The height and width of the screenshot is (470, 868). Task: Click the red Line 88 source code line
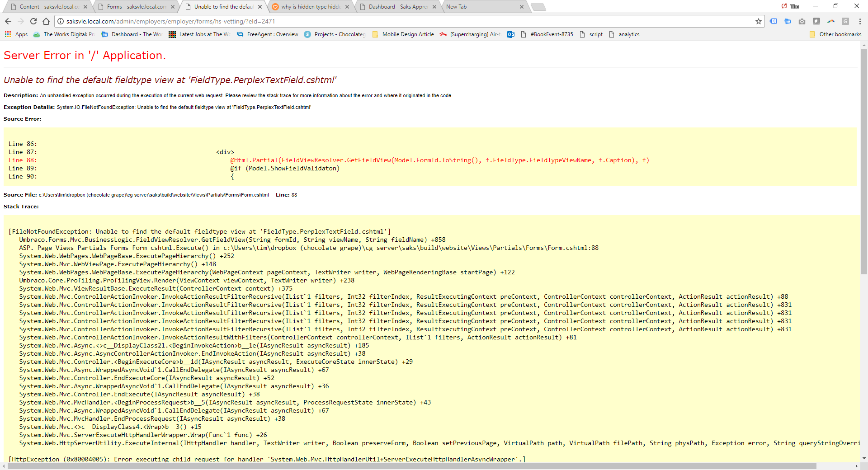pyautogui.click(x=329, y=160)
